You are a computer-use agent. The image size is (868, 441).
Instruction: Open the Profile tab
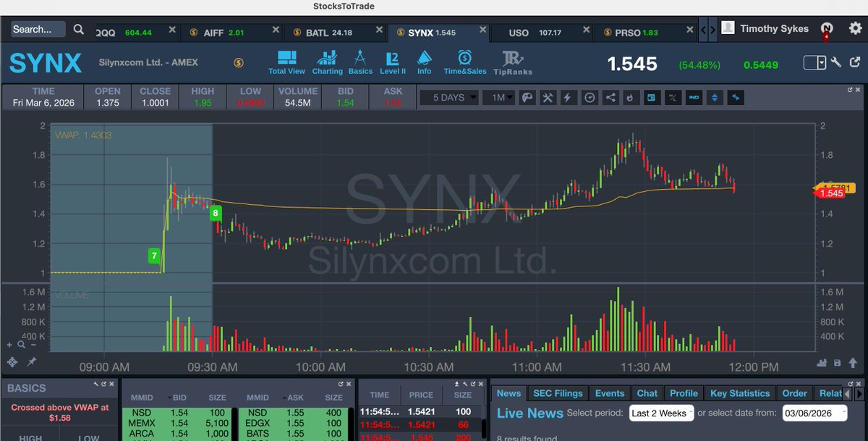[x=684, y=393]
